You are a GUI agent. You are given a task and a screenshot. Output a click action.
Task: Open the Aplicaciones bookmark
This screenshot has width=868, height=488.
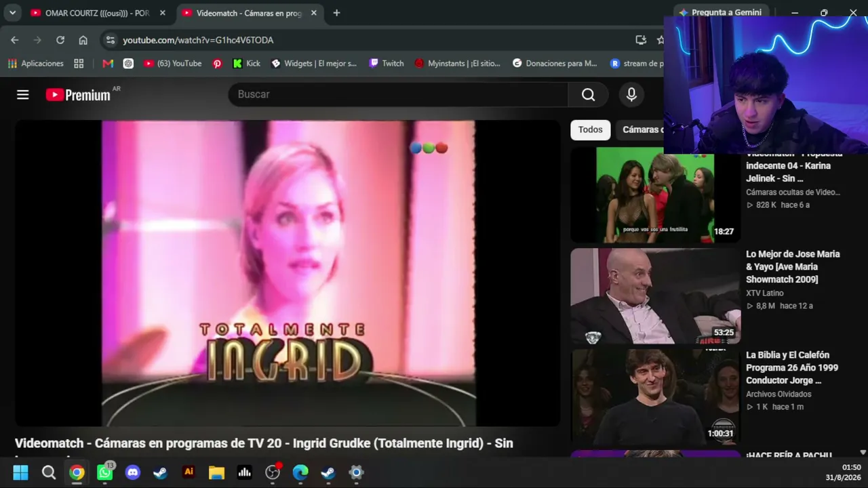pyautogui.click(x=35, y=63)
